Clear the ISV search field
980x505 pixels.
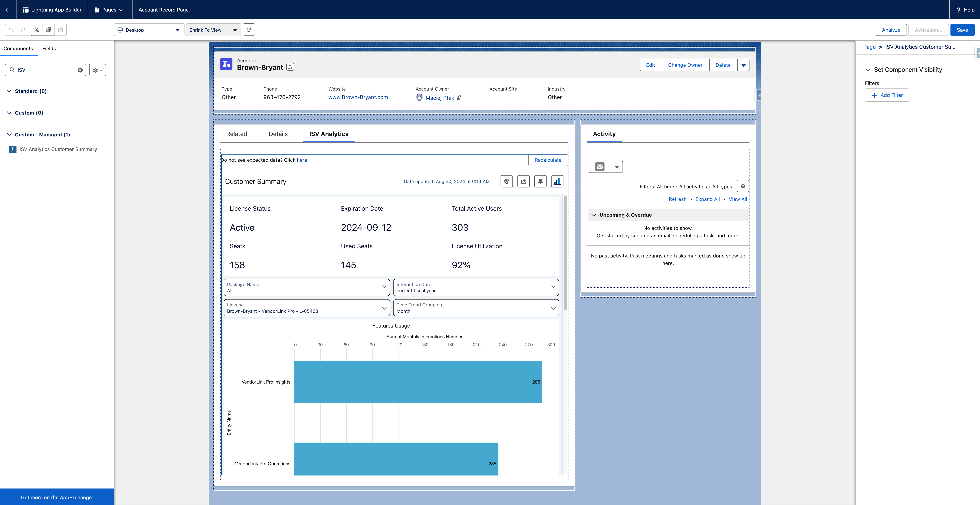pyautogui.click(x=80, y=70)
